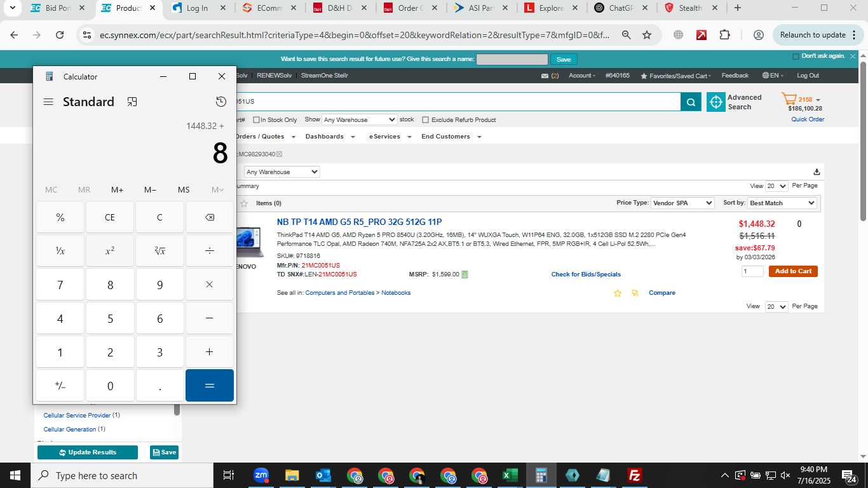The image size is (868, 488).
Task: Click Save button next to search name field
Action: (564, 59)
